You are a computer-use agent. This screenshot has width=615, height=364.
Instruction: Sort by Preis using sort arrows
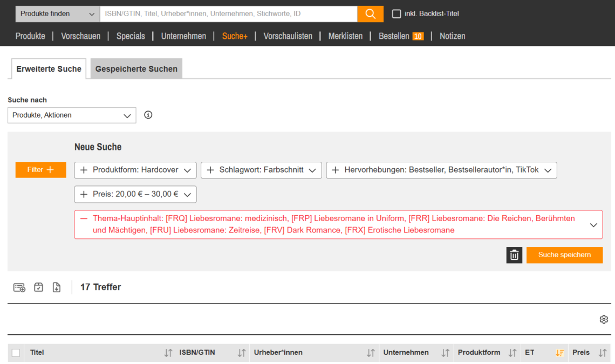coord(603,353)
